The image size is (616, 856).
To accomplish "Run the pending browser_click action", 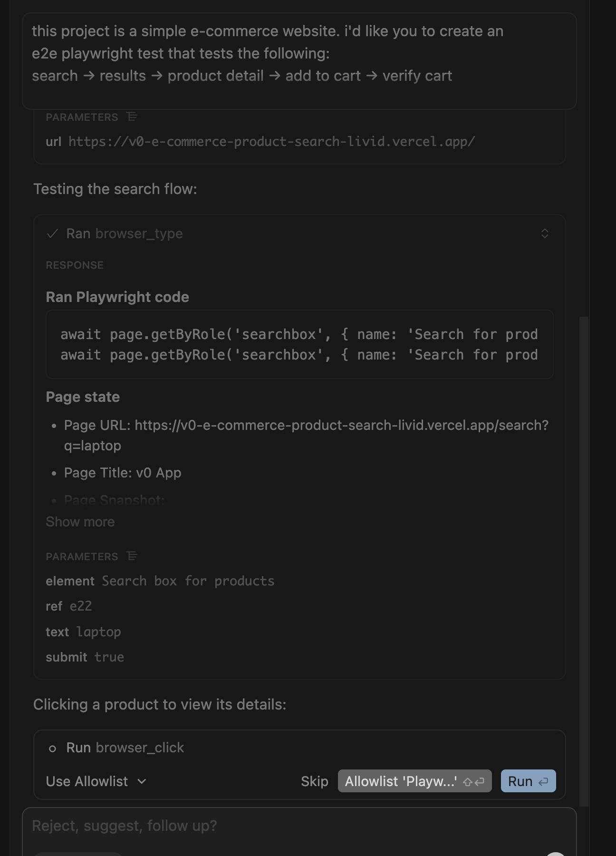I will (x=528, y=781).
